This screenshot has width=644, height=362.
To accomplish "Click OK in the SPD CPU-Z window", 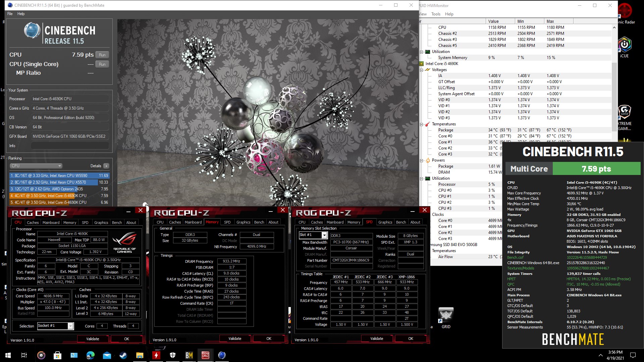I will [x=411, y=339].
